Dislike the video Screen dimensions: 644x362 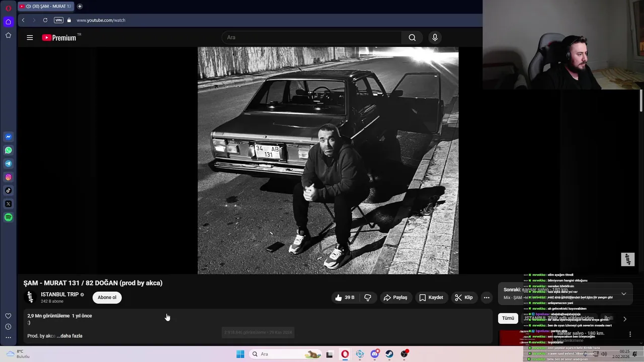(x=368, y=298)
